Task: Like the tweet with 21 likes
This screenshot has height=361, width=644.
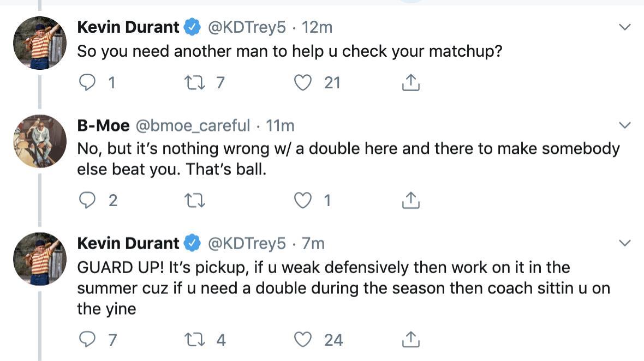Action: click(302, 82)
